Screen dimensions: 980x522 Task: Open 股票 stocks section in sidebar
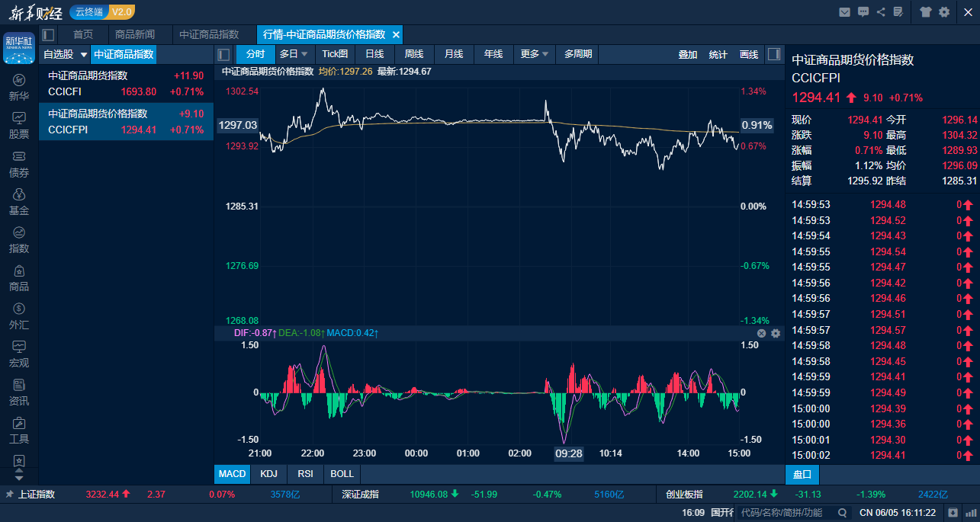(19, 126)
